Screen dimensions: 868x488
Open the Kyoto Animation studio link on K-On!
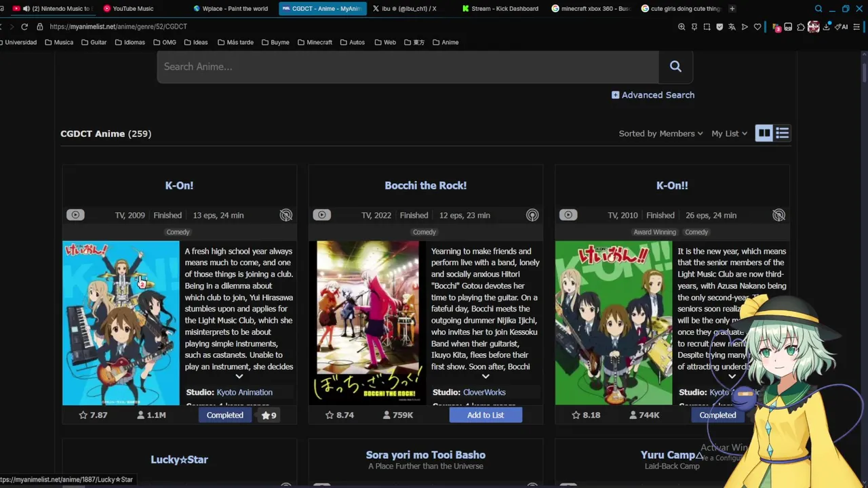(244, 392)
